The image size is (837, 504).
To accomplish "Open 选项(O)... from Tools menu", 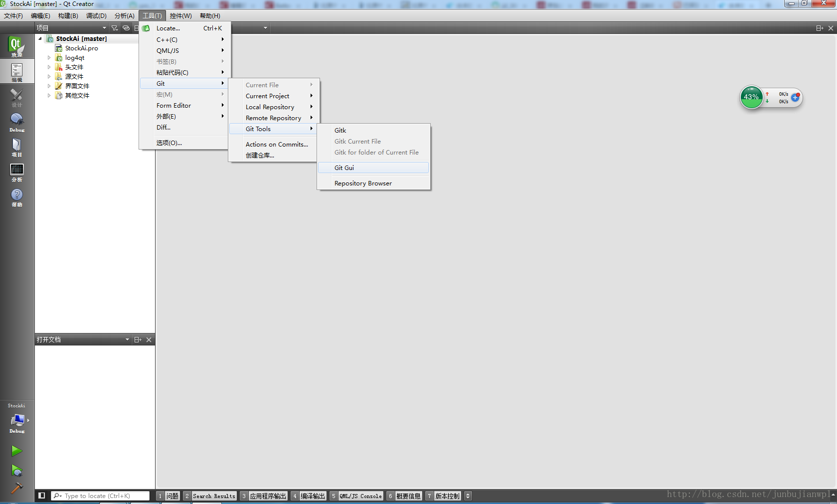I will click(185, 143).
